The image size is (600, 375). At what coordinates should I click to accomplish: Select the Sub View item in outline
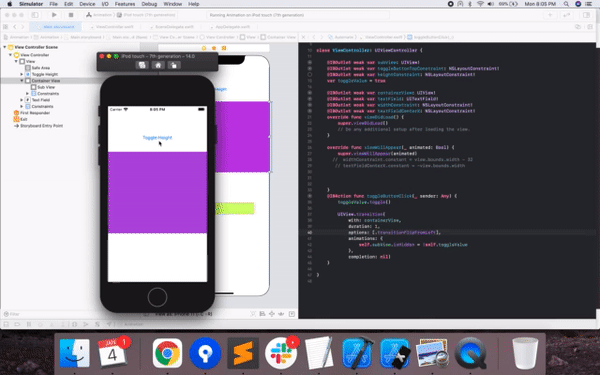pyautogui.click(x=46, y=87)
